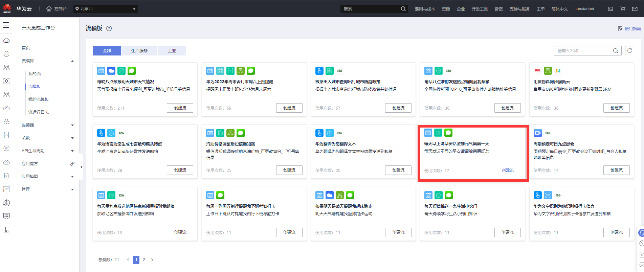Go to page 2 of templates
This screenshot has width=644, height=272.
144,260
